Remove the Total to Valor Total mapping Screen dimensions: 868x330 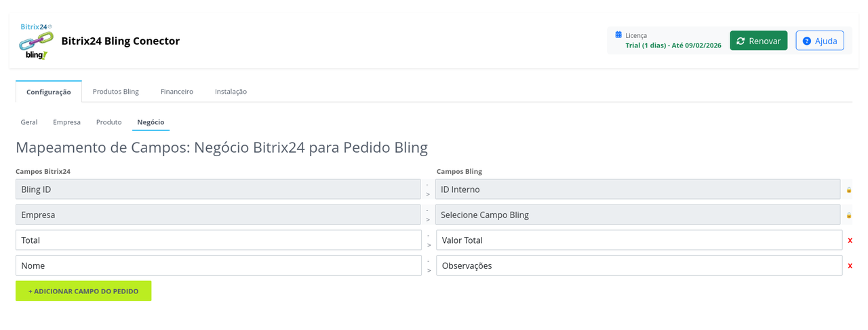pos(850,240)
